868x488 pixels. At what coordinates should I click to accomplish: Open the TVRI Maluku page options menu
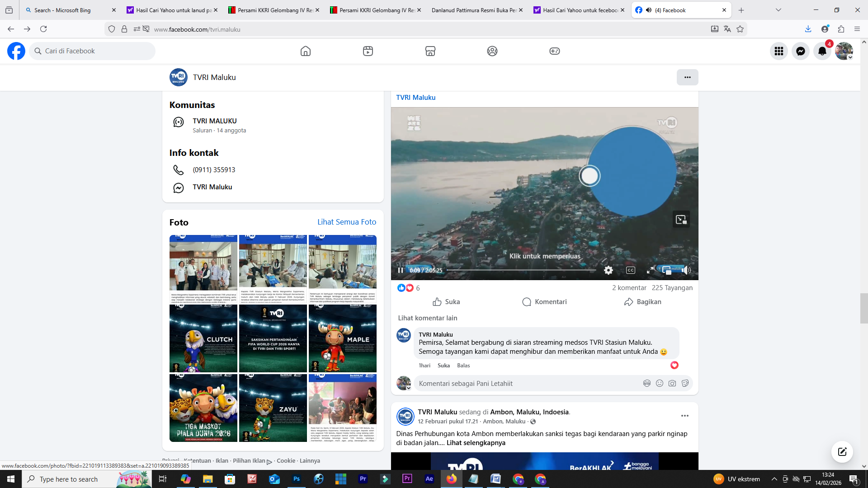687,77
